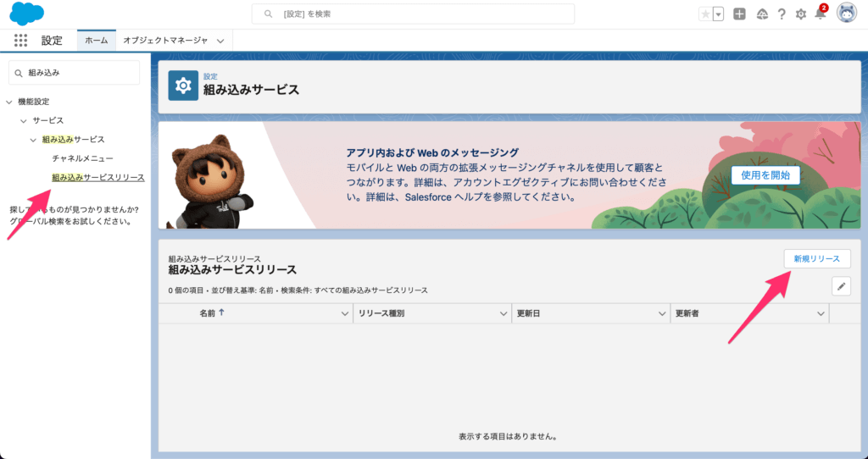Click the 組み込みサービス gear page icon

183,86
